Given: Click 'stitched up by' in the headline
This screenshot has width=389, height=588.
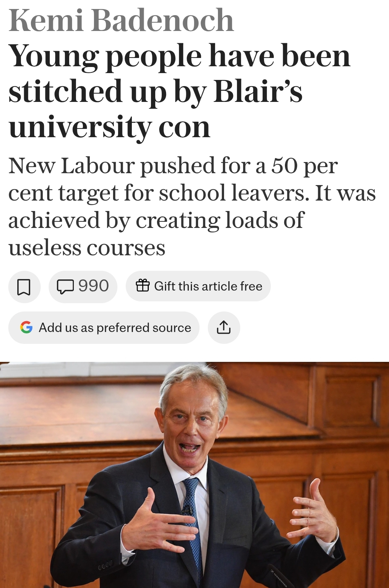Looking at the screenshot, I should coord(107,91).
